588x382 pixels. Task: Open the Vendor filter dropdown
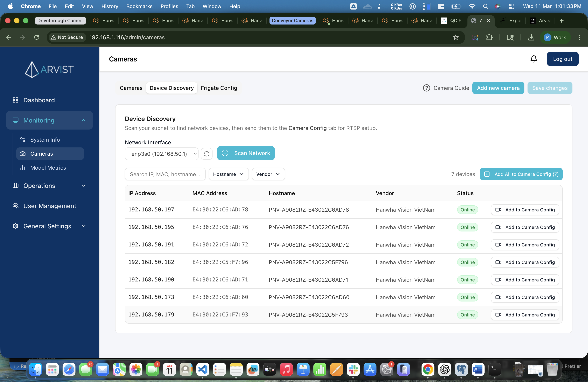click(268, 174)
